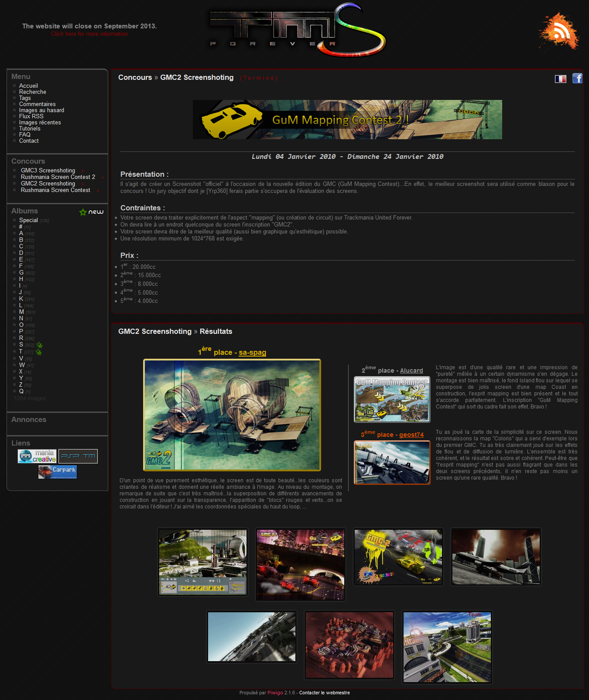Click Concours breadcrumb link

coord(135,77)
